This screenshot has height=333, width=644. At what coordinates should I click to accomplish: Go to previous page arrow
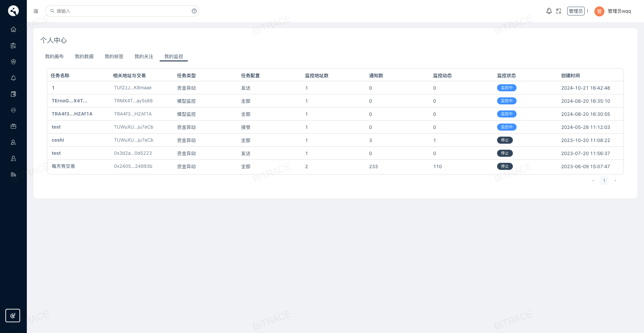[593, 181]
